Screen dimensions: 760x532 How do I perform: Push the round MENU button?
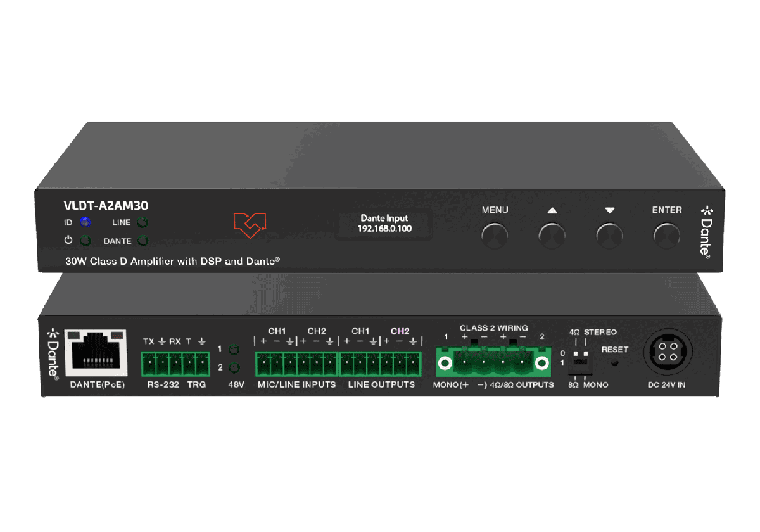pos(495,235)
